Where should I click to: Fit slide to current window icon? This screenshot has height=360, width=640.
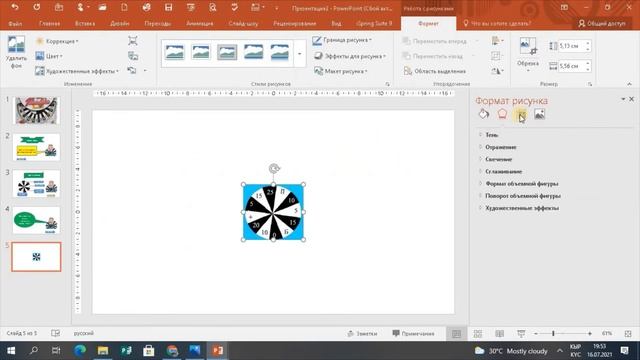pos(628,333)
